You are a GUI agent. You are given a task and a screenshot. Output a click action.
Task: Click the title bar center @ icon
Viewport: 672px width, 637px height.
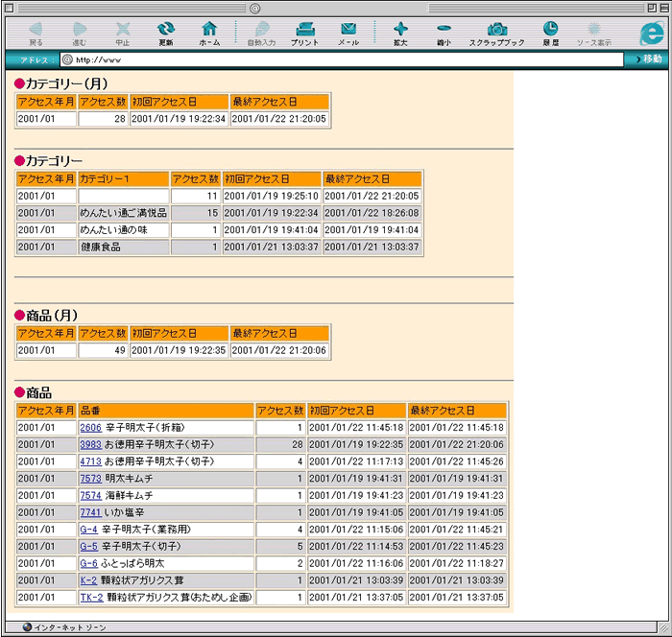click(255, 8)
